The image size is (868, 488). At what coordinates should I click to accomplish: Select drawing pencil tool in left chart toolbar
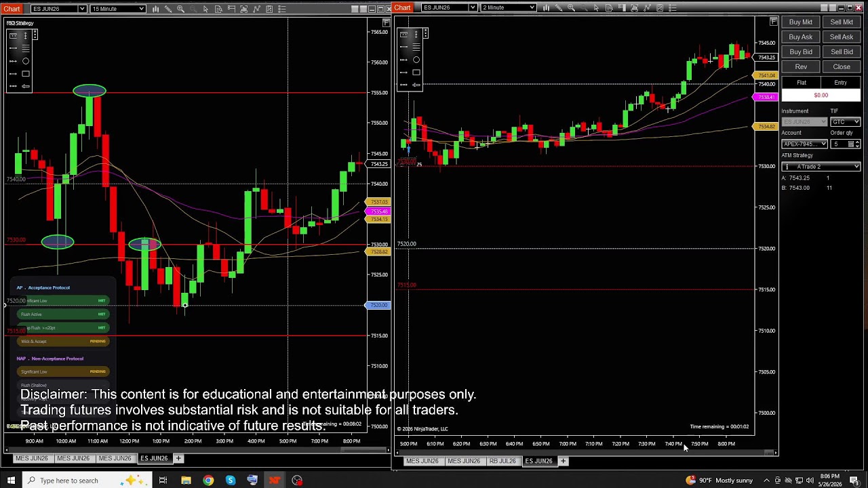coord(168,9)
